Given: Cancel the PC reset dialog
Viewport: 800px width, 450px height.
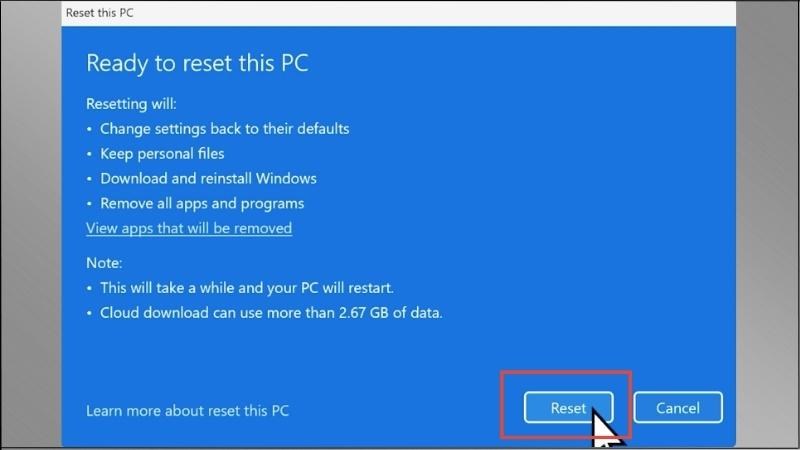Looking at the screenshot, I should click(x=678, y=408).
